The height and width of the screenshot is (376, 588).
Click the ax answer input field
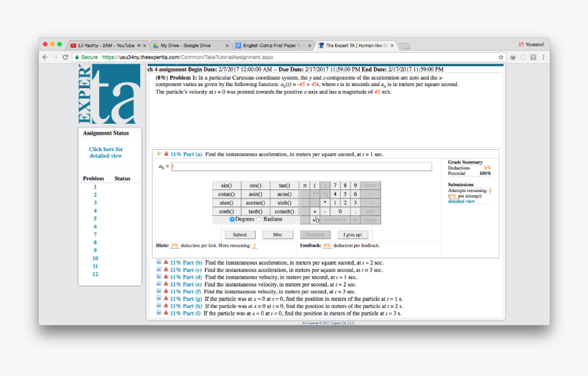(x=302, y=167)
